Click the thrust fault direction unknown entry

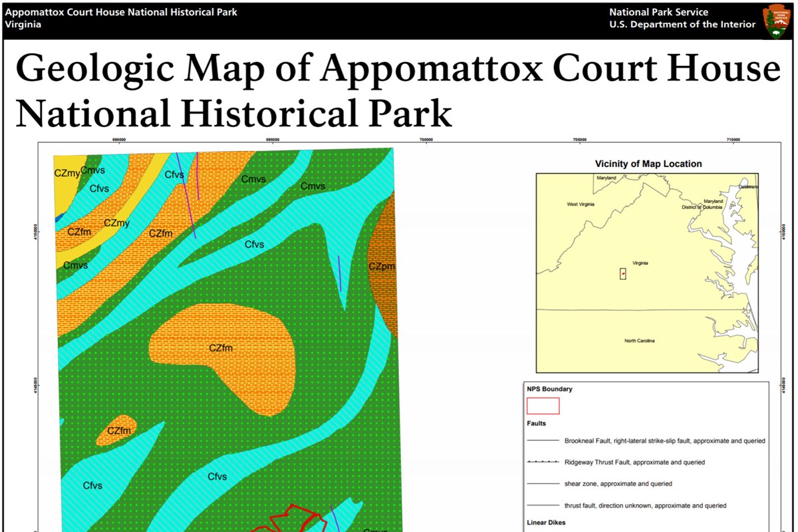coord(645,505)
